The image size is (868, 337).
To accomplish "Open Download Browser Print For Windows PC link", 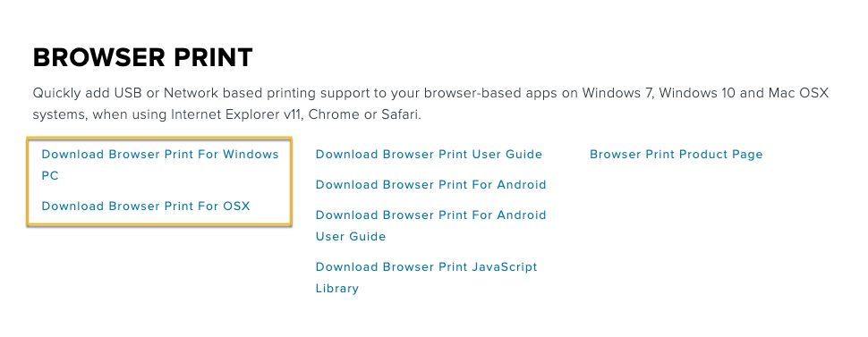I will tap(160, 164).
